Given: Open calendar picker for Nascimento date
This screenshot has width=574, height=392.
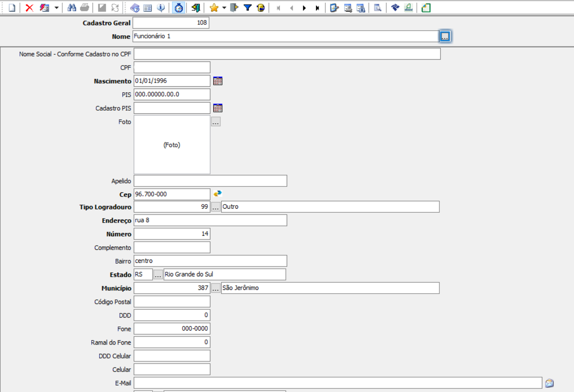Looking at the screenshot, I should pos(218,81).
